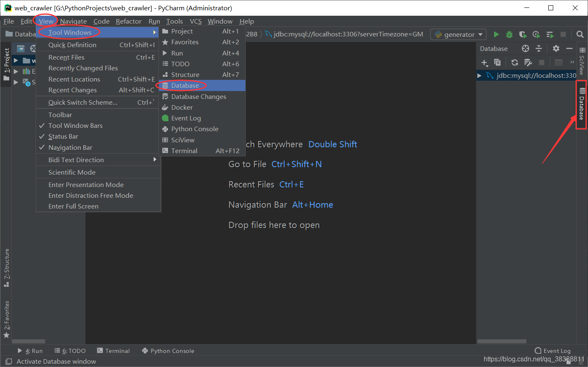The image size is (588, 367).
Task: Select Quick Definition menu entry
Action: 98,45
